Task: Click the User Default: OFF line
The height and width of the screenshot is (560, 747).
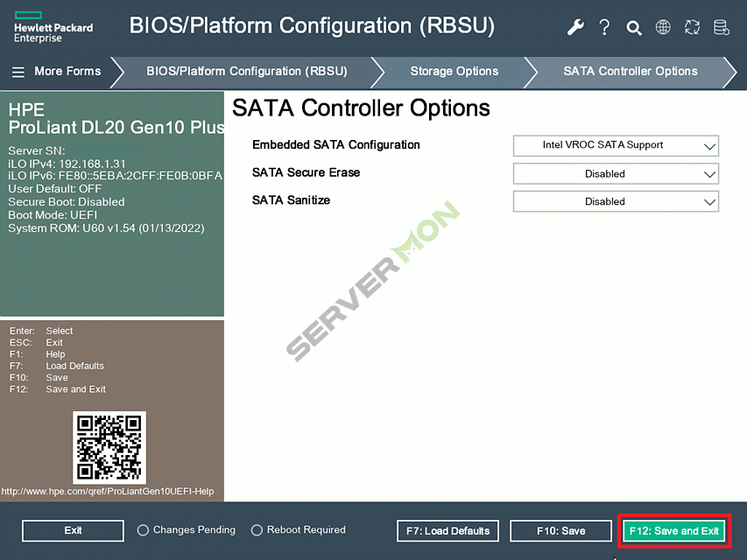Action: coord(55,189)
